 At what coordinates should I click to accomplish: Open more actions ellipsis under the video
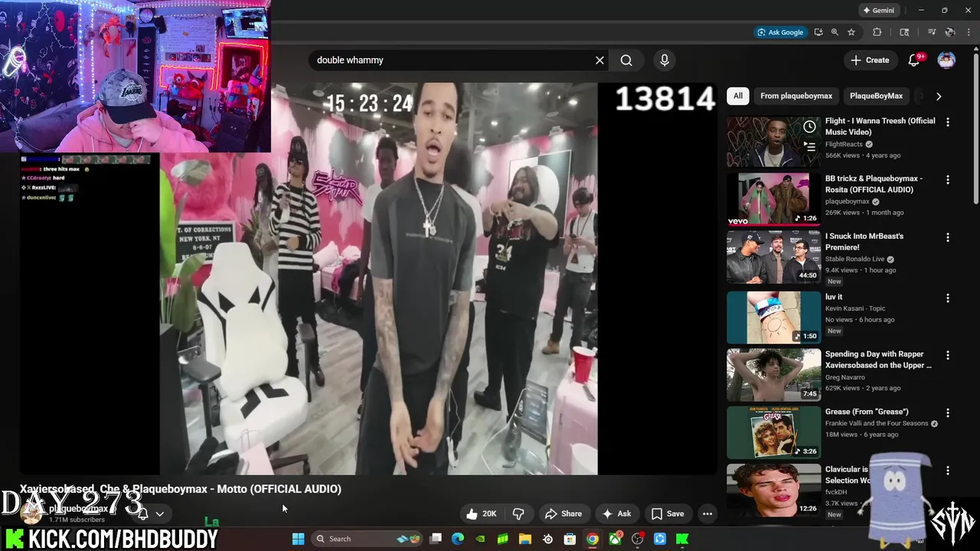coord(707,514)
